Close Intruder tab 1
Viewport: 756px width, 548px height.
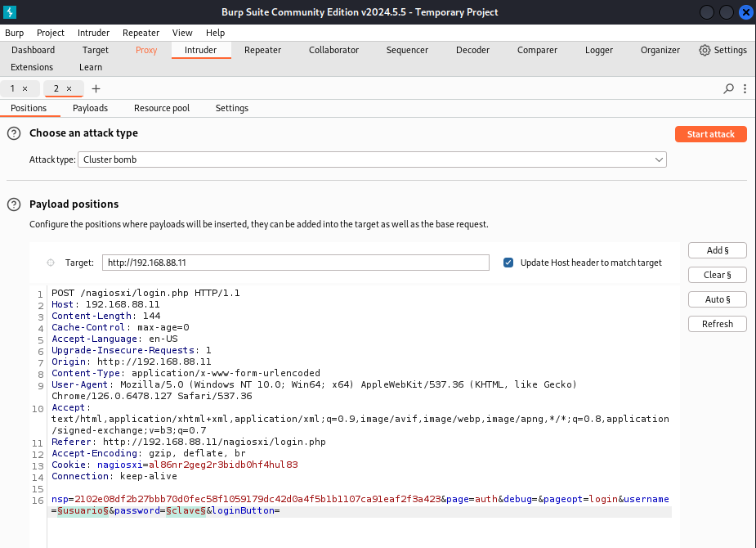point(25,88)
